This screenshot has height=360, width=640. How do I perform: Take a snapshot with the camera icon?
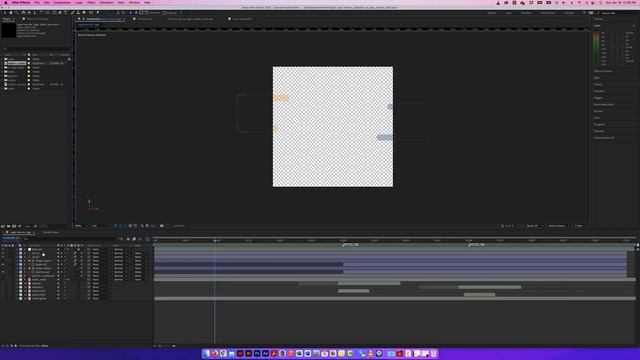[162, 226]
